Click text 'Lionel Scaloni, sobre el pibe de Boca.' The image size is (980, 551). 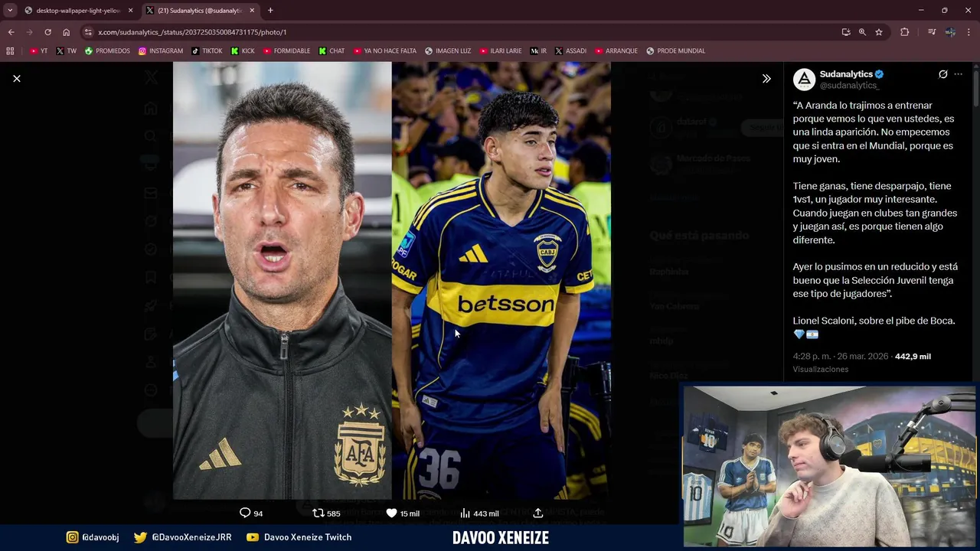tap(874, 321)
